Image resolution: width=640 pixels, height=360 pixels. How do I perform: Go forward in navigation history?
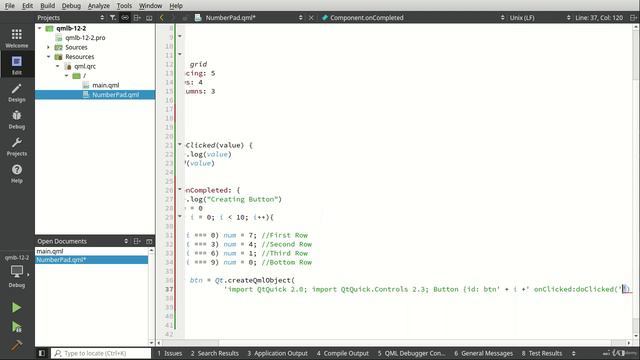tap(173, 18)
